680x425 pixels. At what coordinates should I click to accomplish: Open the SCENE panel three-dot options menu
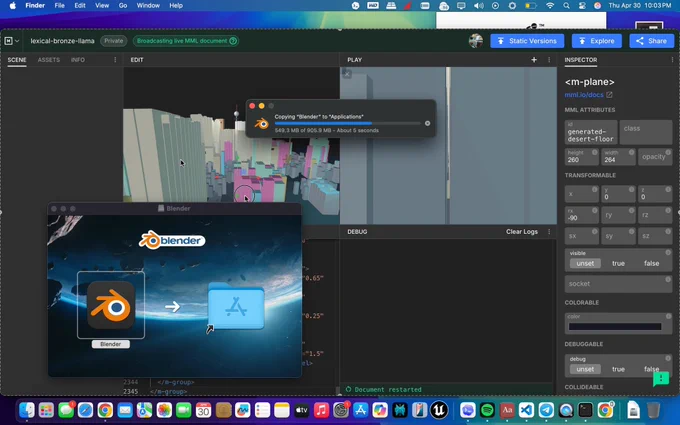[115, 60]
